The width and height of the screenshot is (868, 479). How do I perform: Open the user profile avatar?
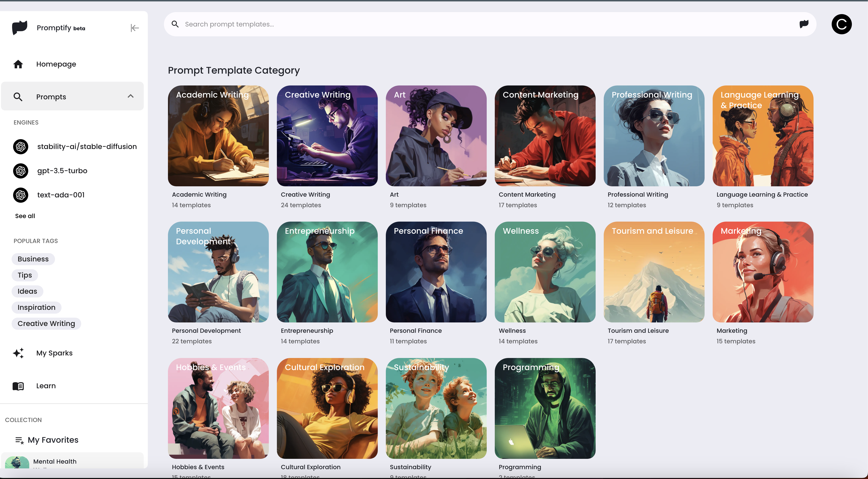click(841, 24)
